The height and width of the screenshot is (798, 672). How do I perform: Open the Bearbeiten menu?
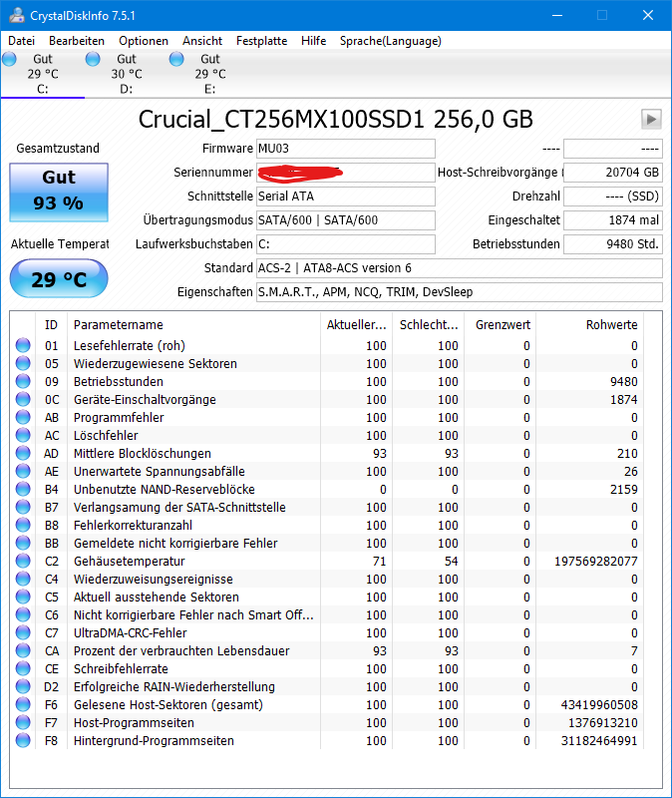77,41
